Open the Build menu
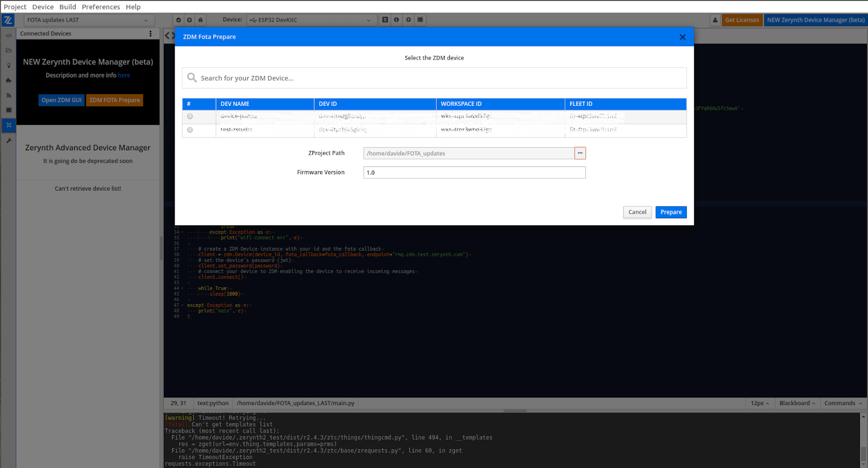Viewport: 868px width, 468px height. (x=68, y=7)
